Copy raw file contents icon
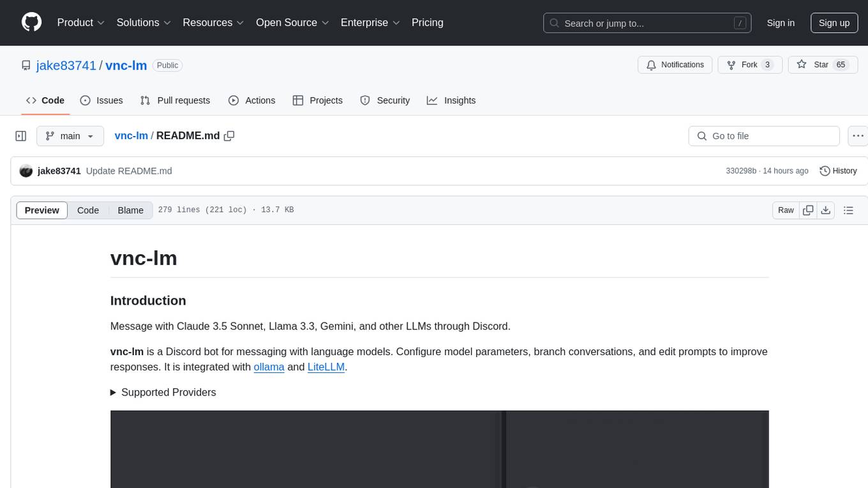868x488 pixels. click(808, 210)
